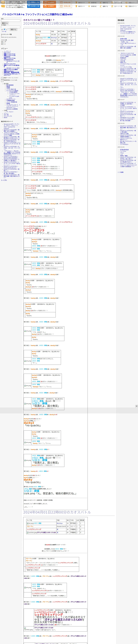Click ここを編集 in the right sidebar
Screen dimensions: 138x644
click(120, 172)
